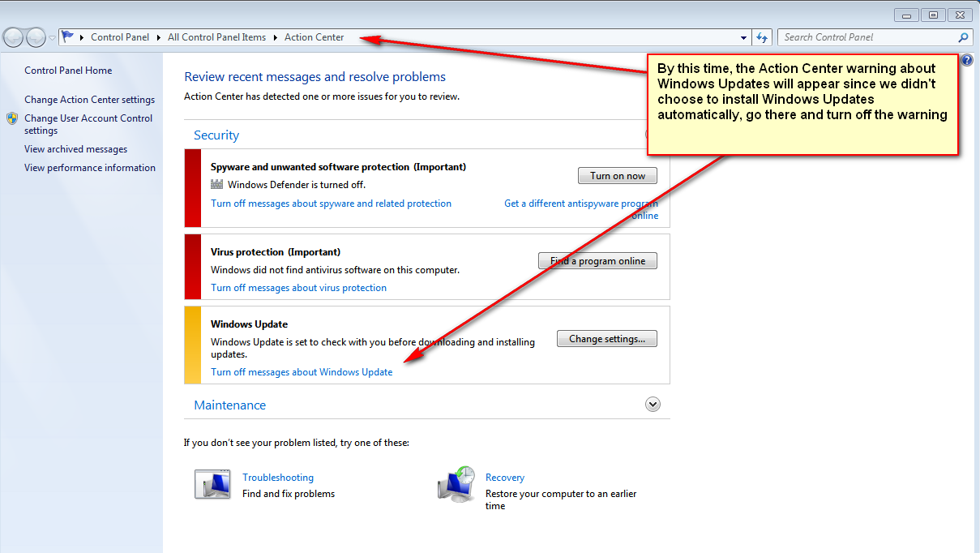Viewport: 980px width, 553px height.
Task: Click Spyware and unwanted software protection heading
Action: tap(338, 167)
